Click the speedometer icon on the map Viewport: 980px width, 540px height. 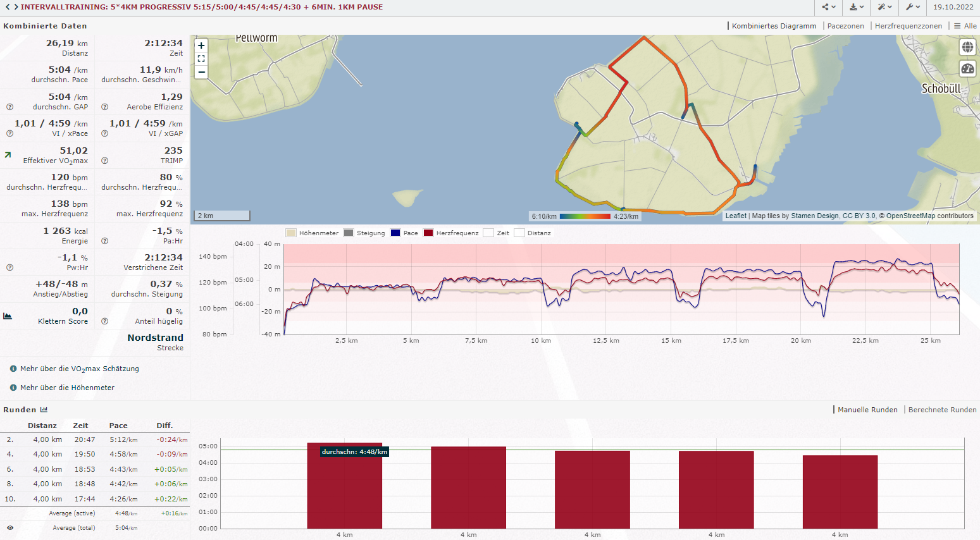[x=967, y=69]
